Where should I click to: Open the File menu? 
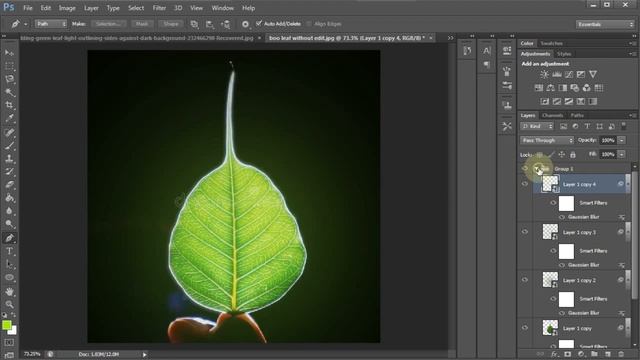point(28,8)
